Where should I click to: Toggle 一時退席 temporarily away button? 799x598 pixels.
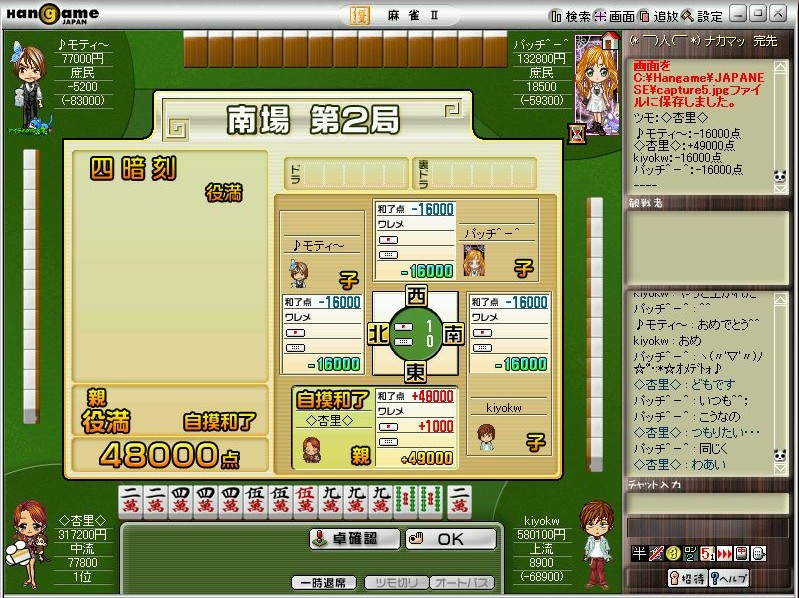324,583
